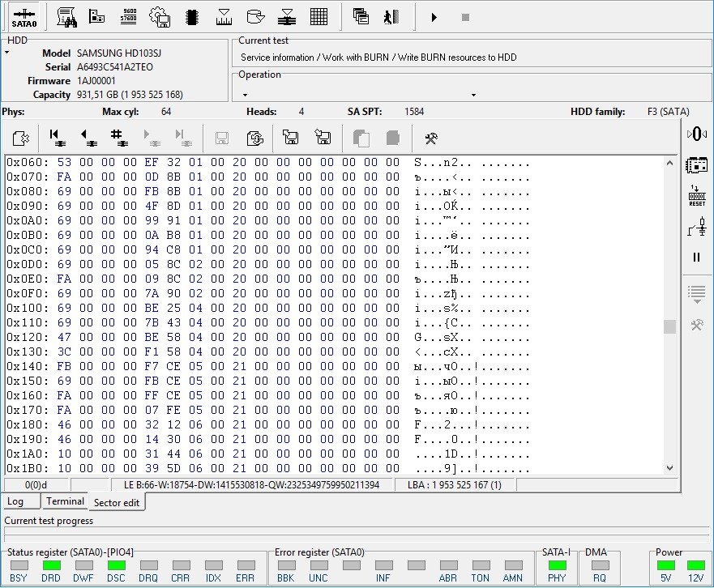Click the 0x100 row offset label
This screenshot has height=588, width=714.
(28, 308)
